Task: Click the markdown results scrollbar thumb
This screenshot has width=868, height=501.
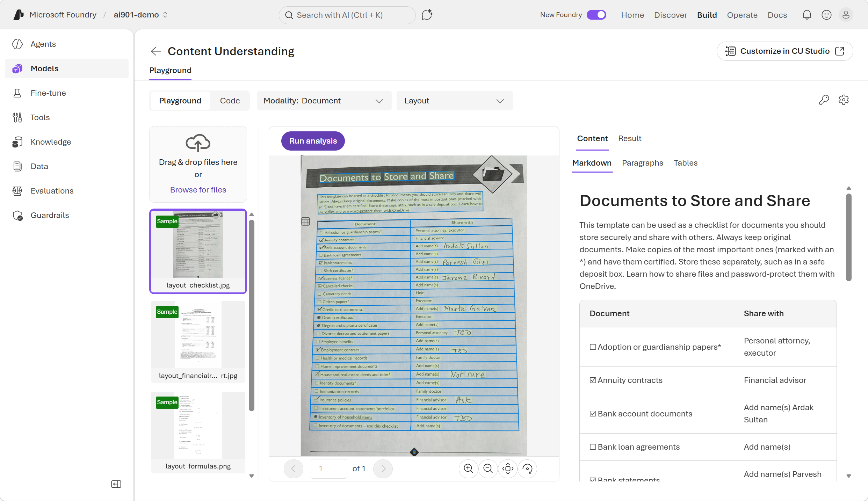Action: (849, 237)
